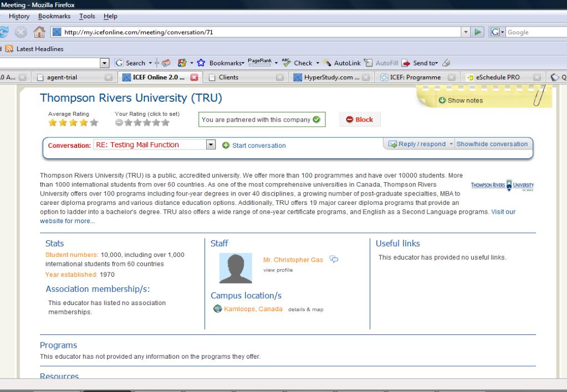The width and height of the screenshot is (567, 392).
Task: Switch to the HyperStudy.com tab
Action: pos(331,78)
